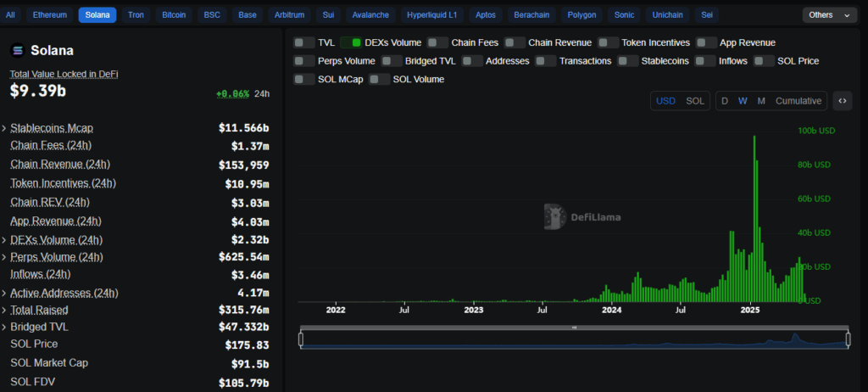Toggle the Transactions chart switch

pos(546,61)
